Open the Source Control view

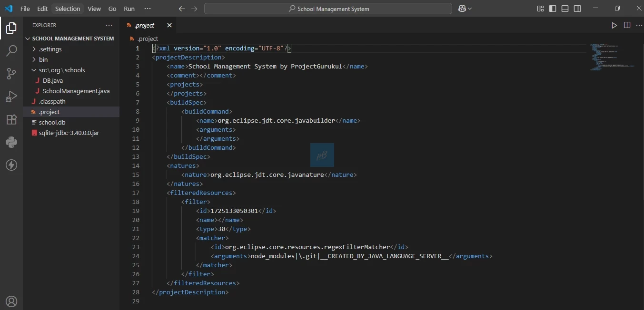click(11, 74)
